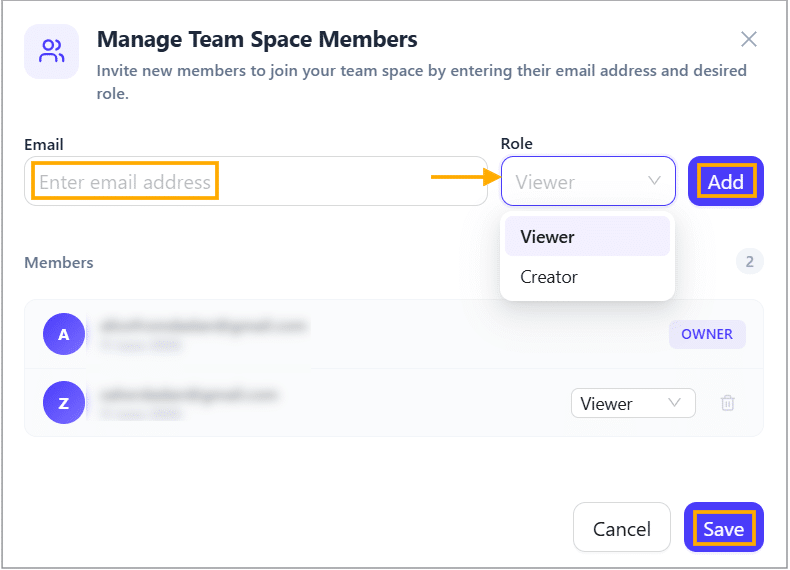Open the Role dropdown showing Viewer

pos(588,181)
